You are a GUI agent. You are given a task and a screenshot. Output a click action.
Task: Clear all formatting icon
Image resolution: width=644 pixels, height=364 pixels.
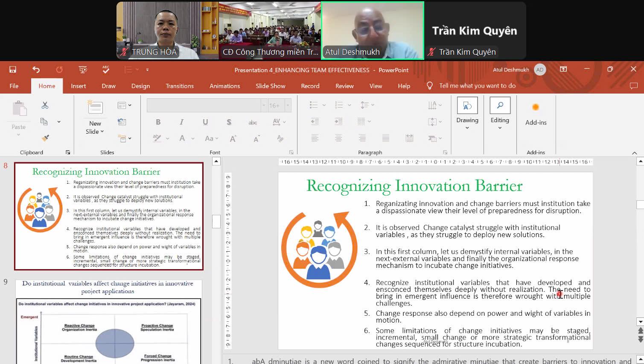coord(280,138)
